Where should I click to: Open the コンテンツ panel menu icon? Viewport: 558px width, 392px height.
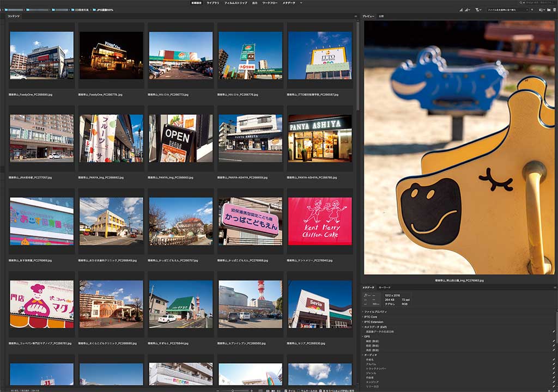pos(355,16)
